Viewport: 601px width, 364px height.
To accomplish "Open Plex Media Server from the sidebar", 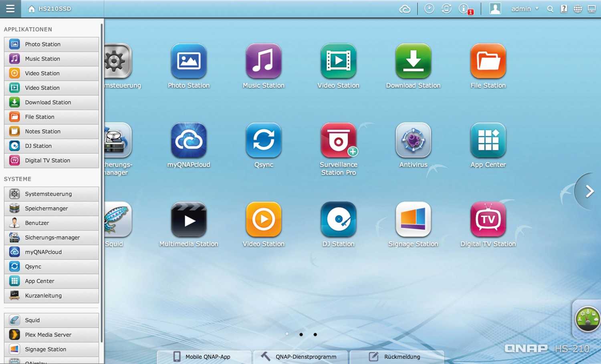I will click(x=51, y=335).
